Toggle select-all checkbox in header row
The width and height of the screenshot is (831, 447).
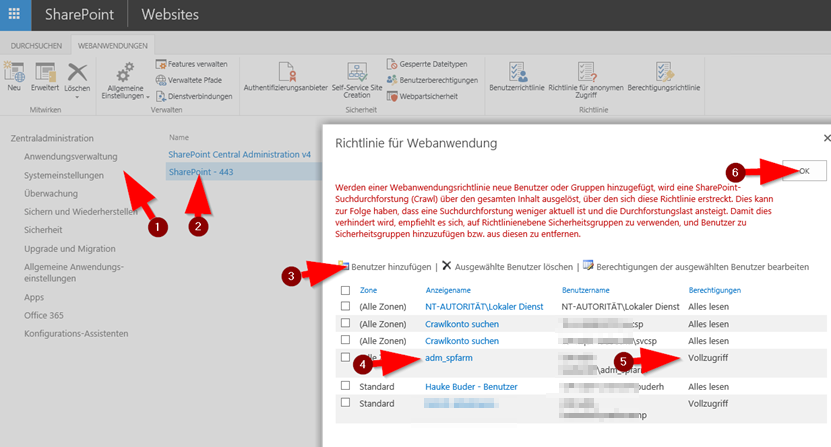(346, 290)
